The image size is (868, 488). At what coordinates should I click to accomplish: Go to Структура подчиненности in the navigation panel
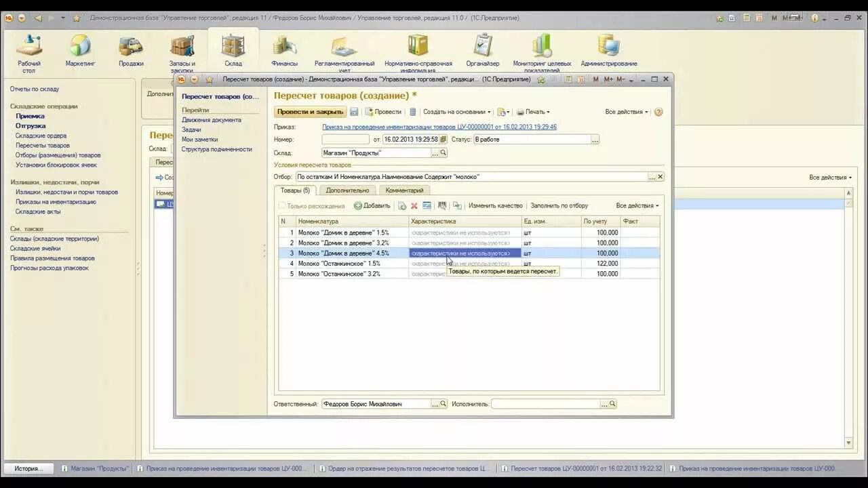point(216,149)
